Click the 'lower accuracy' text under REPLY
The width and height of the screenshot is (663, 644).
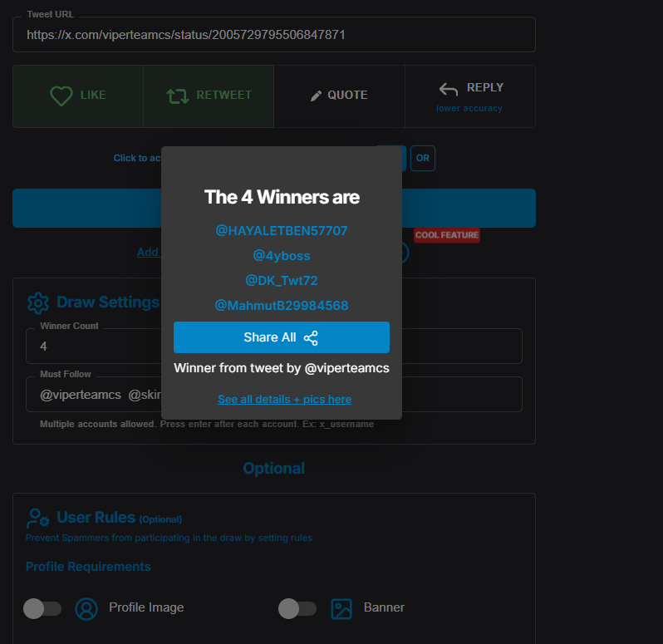(x=469, y=109)
